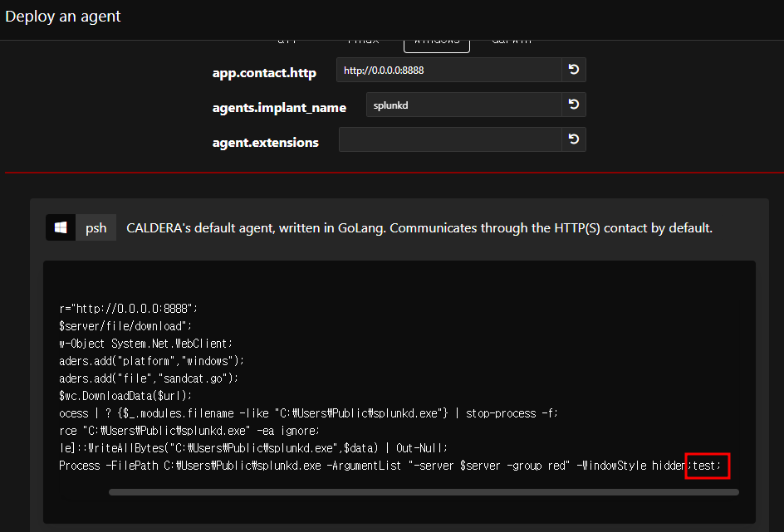Reset the agent.extensions field value
Screen dimensions: 784x532
pyautogui.click(x=574, y=140)
